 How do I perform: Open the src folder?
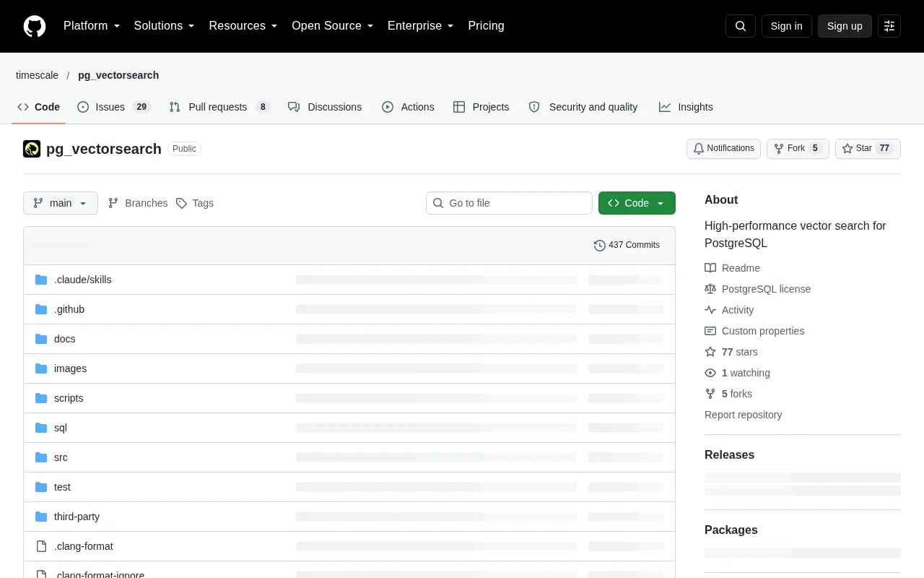(x=61, y=457)
